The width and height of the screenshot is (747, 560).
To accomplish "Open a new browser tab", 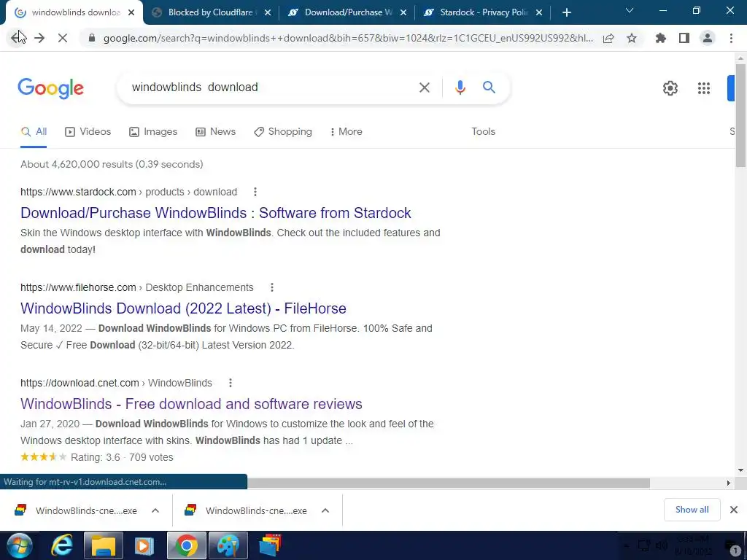I will click(566, 13).
